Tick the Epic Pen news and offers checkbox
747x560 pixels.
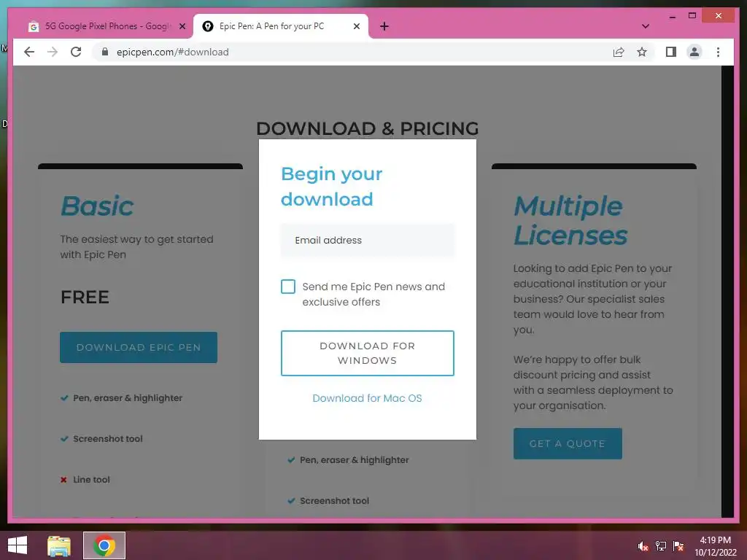coord(287,287)
